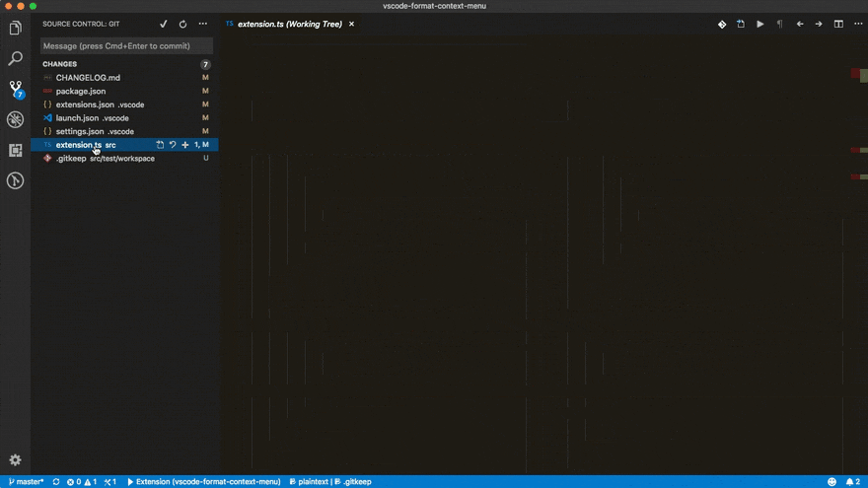Viewport: 868px width, 488px height.
Task: Toggle whitespace pilcrow icon in editor toolbar
Action: point(779,24)
